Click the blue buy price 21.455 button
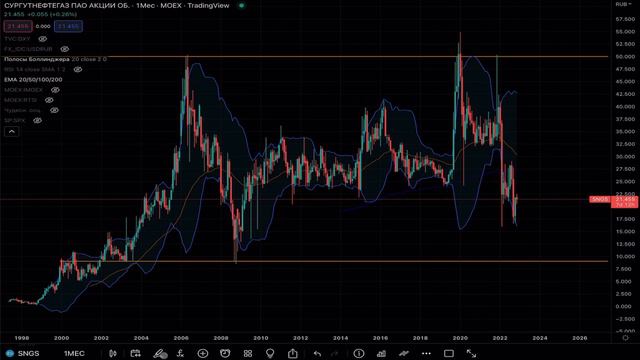Screen dimensions: 640x360 point(68,27)
